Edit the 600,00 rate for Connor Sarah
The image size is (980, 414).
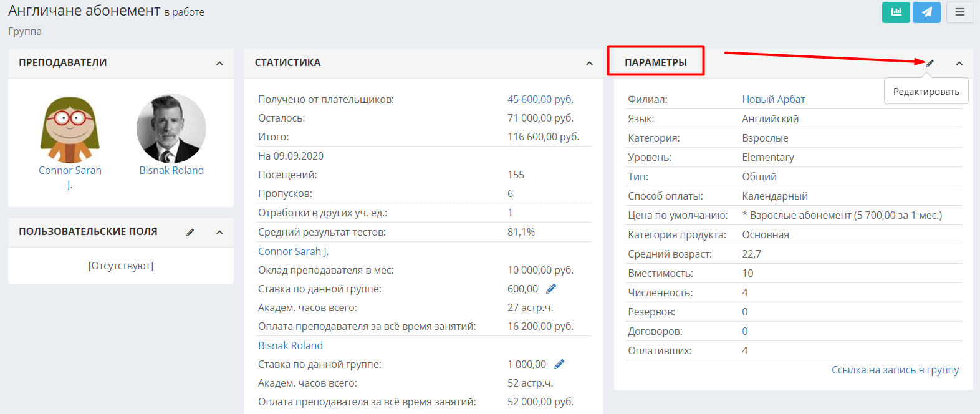(x=551, y=289)
